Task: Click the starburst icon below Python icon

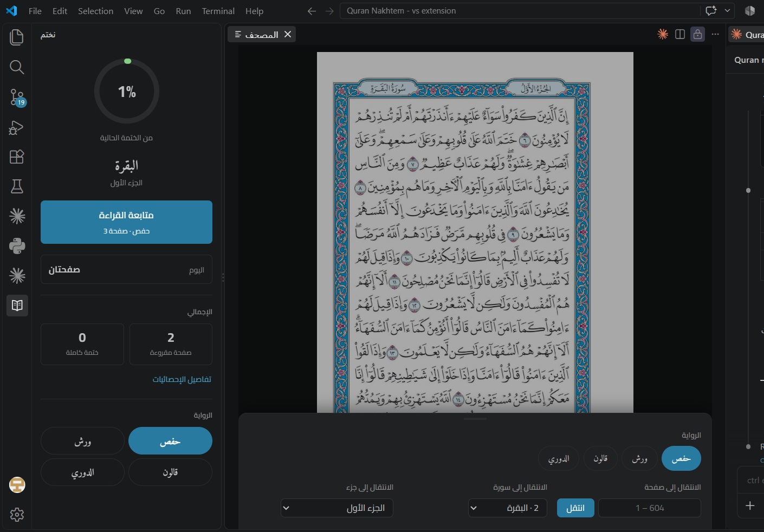Action: tap(17, 276)
